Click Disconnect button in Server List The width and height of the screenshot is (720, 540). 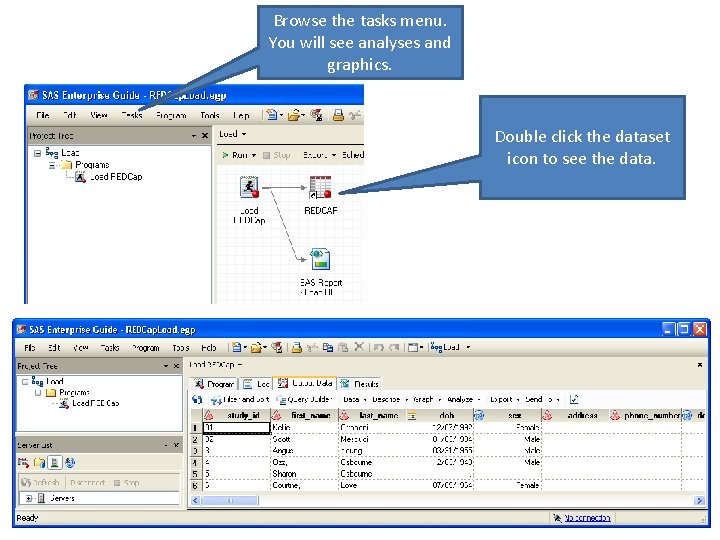tap(87, 483)
